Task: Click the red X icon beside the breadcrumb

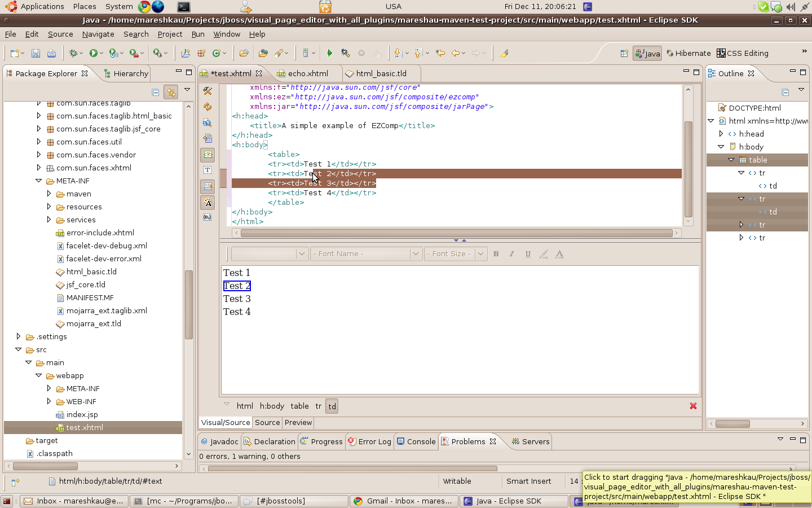Action: click(693, 406)
